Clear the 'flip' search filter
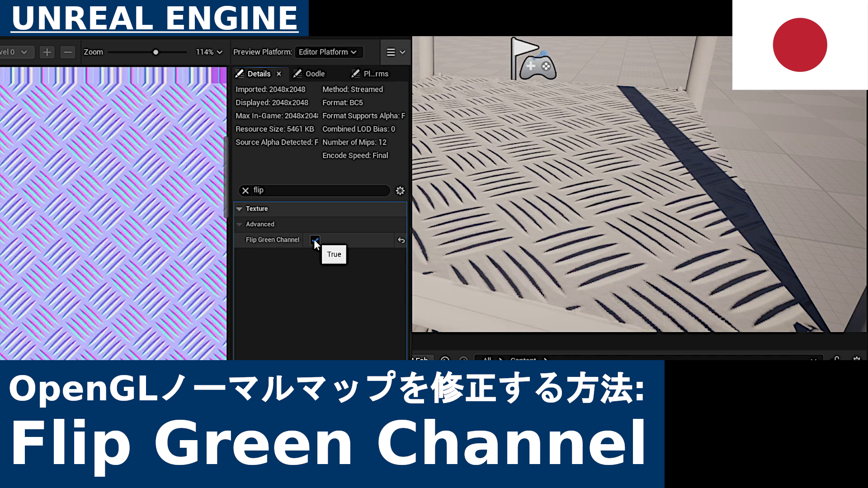The height and width of the screenshot is (488, 868). 245,191
